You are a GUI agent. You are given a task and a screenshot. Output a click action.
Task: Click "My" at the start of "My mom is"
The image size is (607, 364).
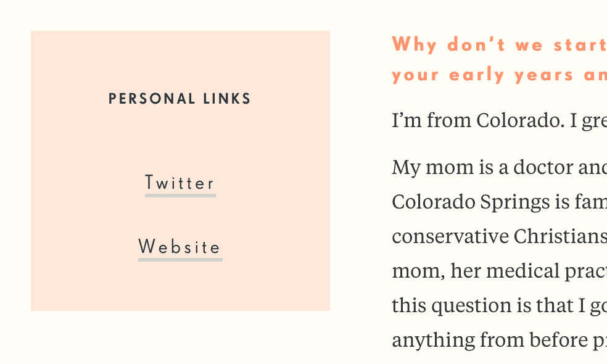pyautogui.click(x=405, y=168)
